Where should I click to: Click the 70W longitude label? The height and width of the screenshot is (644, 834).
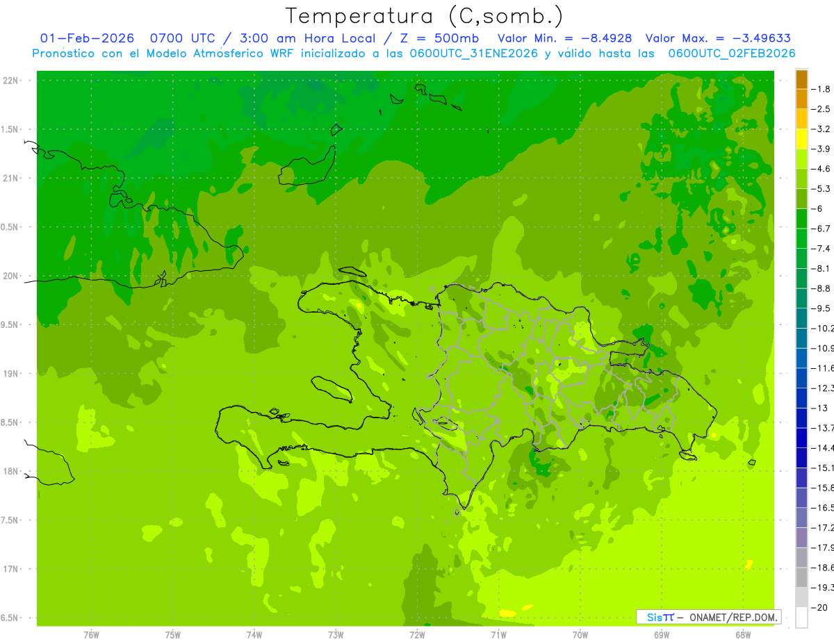coord(580,634)
